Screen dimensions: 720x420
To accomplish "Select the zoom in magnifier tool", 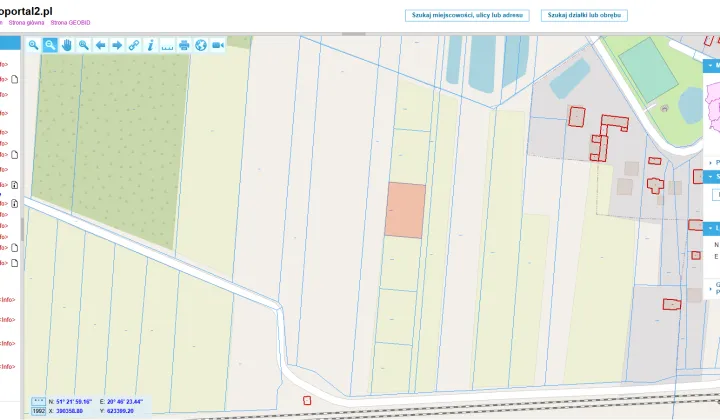I will coord(33,45).
